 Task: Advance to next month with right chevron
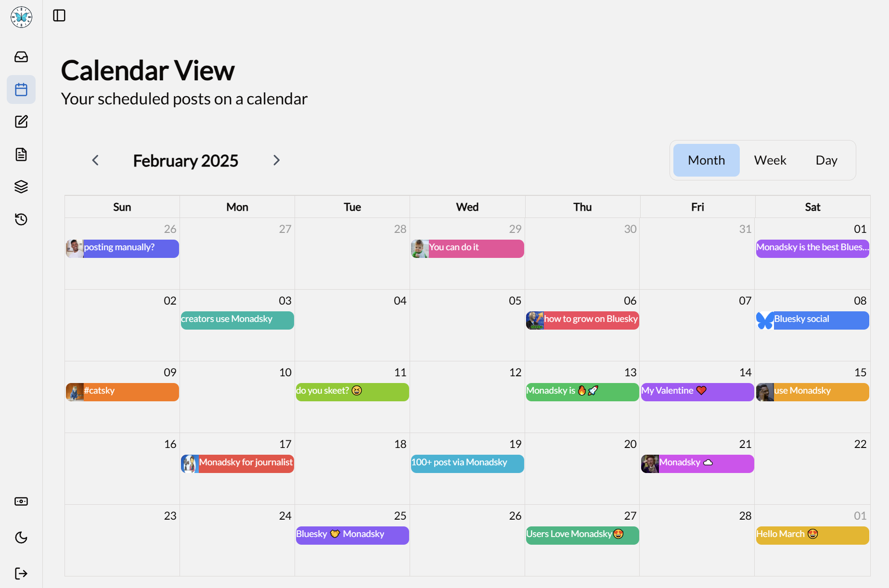(276, 160)
